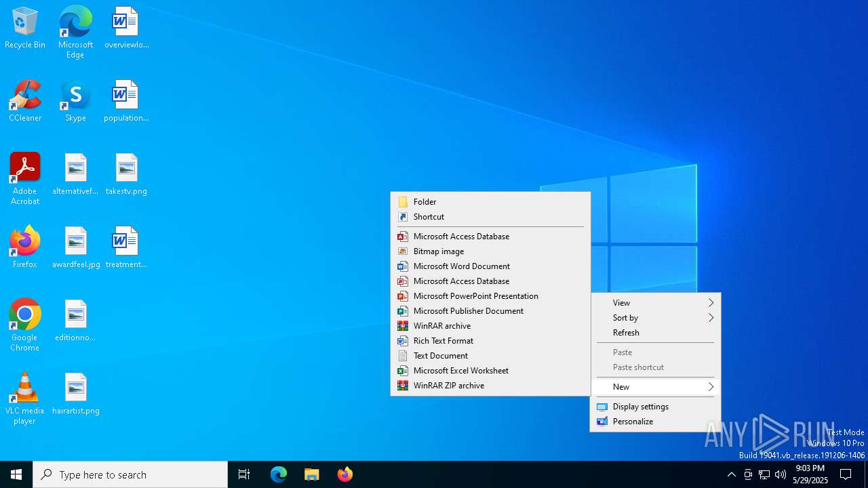Screen dimensions: 868x488
Task: Select the VLC media player desktop icon
Action: pyautogui.click(x=25, y=399)
